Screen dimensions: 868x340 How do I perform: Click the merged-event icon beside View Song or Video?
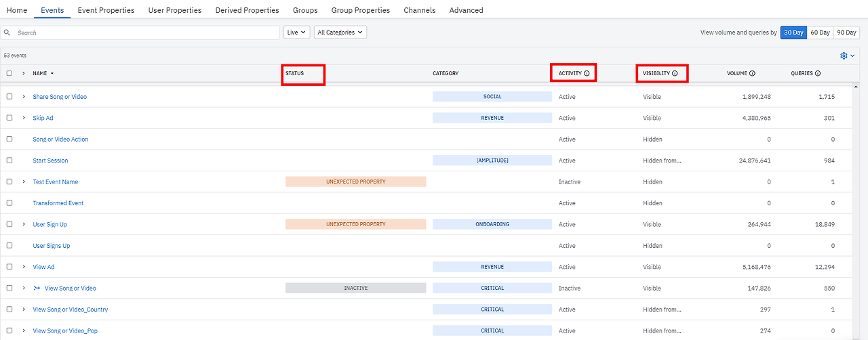(x=37, y=289)
